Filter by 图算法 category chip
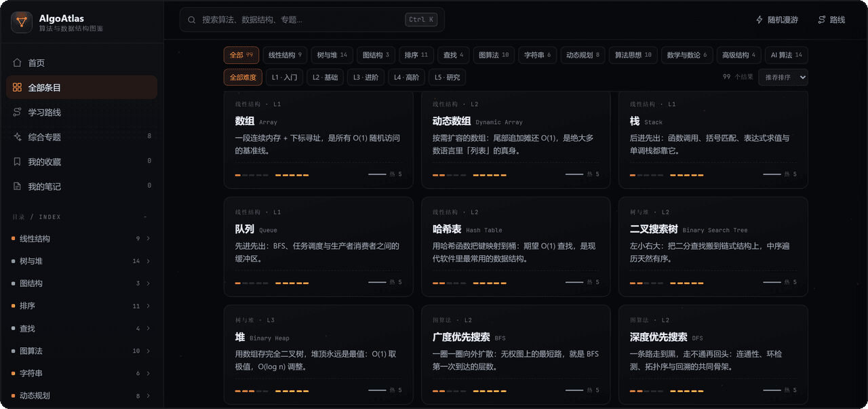Image resolution: width=868 pixels, height=409 pixels. click(x=494, y=55)
